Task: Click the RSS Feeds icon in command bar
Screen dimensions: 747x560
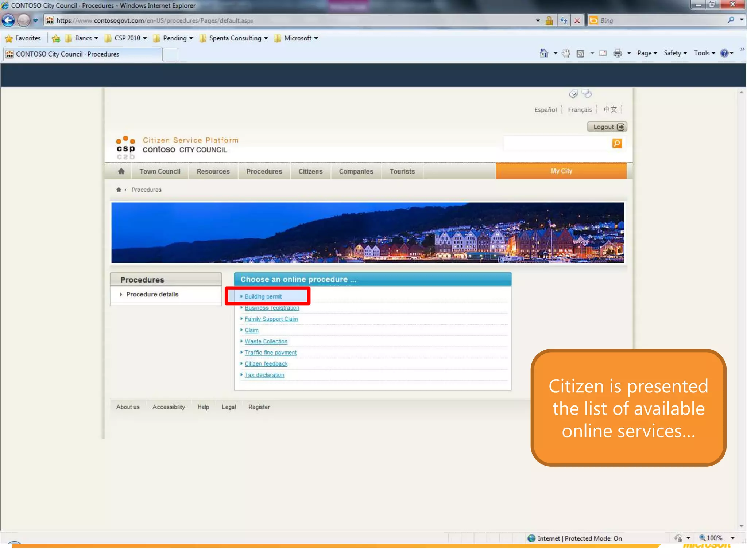Action: click(x=580, y=53)
